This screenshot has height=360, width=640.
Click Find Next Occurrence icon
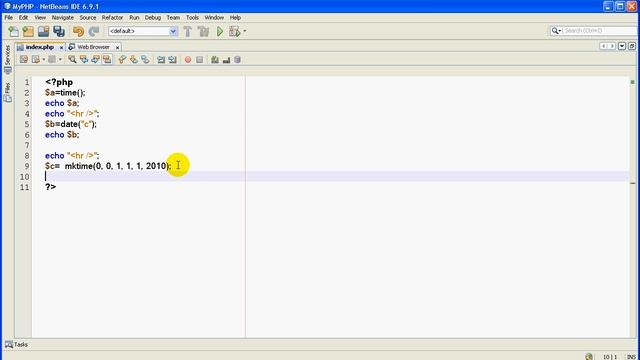coord(95,60)
